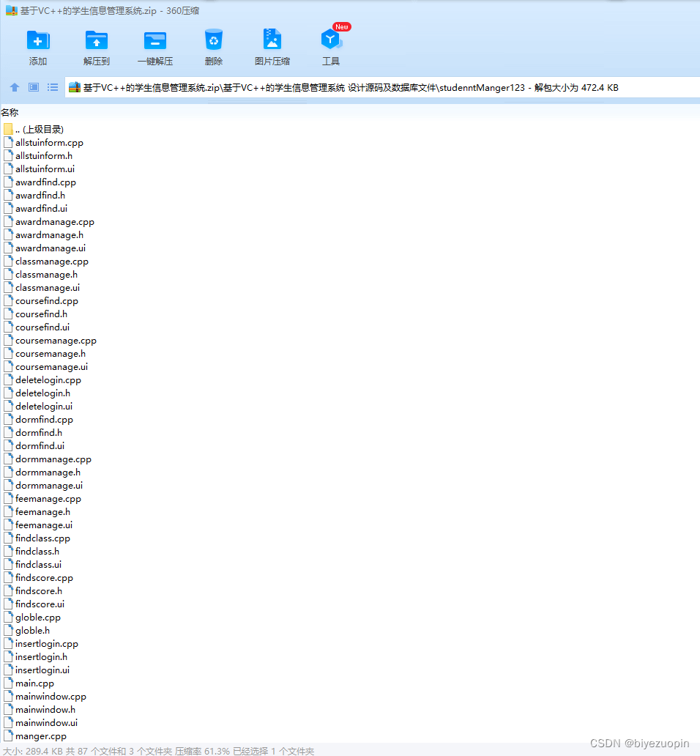Image resolution: width=700 pixels, height=756 pixels.
Task: Select file findclass.ui
Action: point(33,564)
